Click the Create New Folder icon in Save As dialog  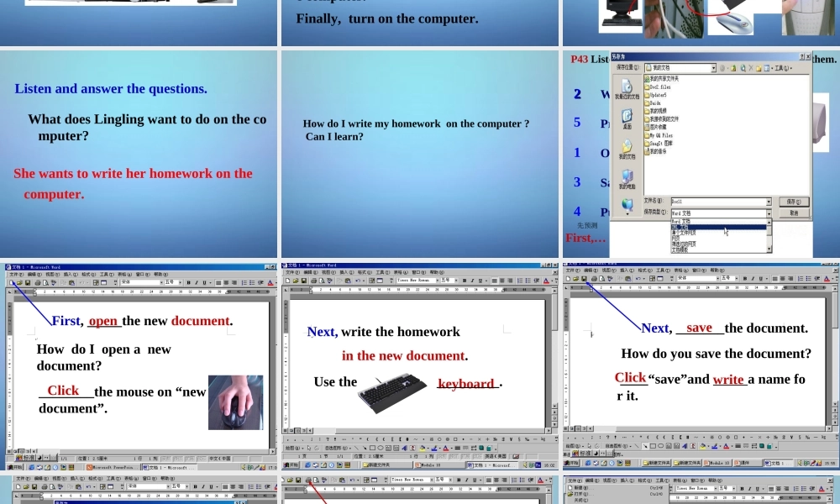(x=759, y=67)
